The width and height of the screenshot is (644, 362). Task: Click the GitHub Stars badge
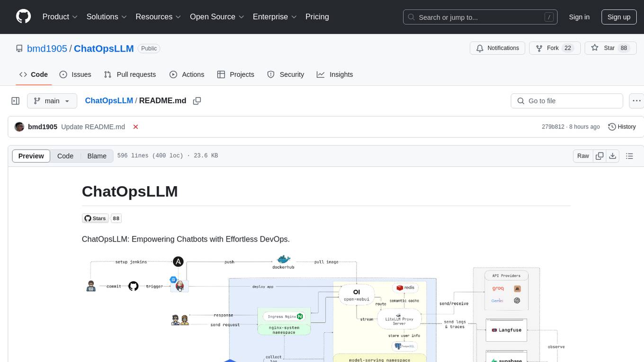pos(95,218)
